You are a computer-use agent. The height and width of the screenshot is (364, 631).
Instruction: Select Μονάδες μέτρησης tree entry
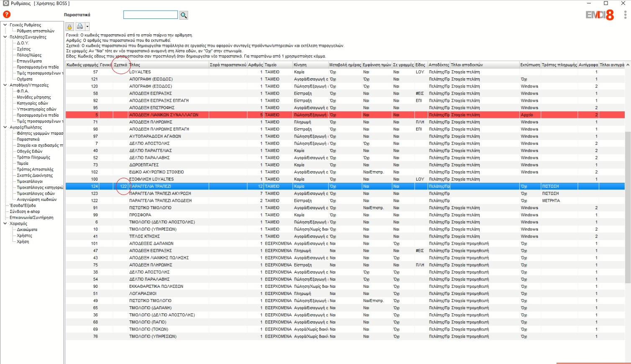click(34, 97)
